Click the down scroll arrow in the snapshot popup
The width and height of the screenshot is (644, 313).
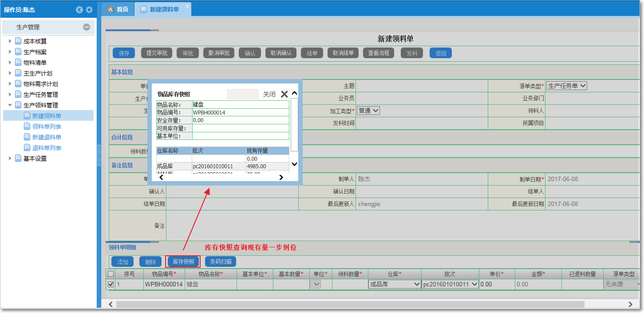pyautogui.click(x=294, y=164)
